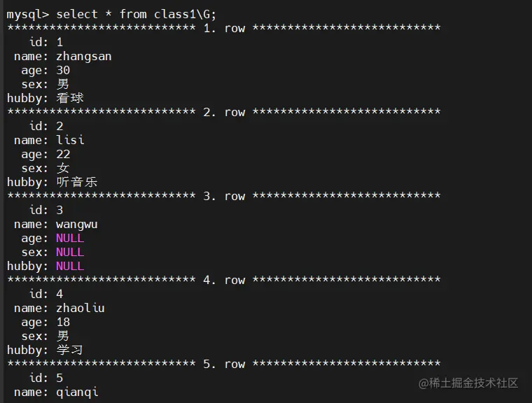
Task: Click the age value 30
Action: tap(63, 70)
